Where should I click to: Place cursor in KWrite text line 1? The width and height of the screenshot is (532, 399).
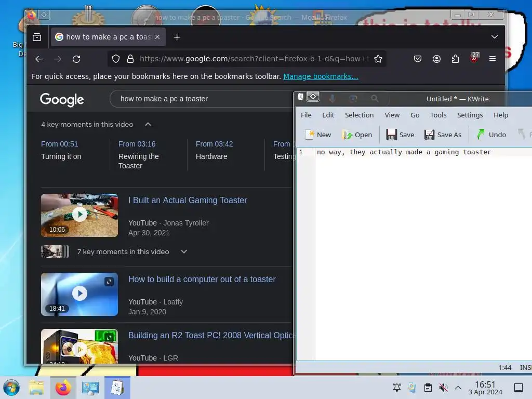[404, 152]
